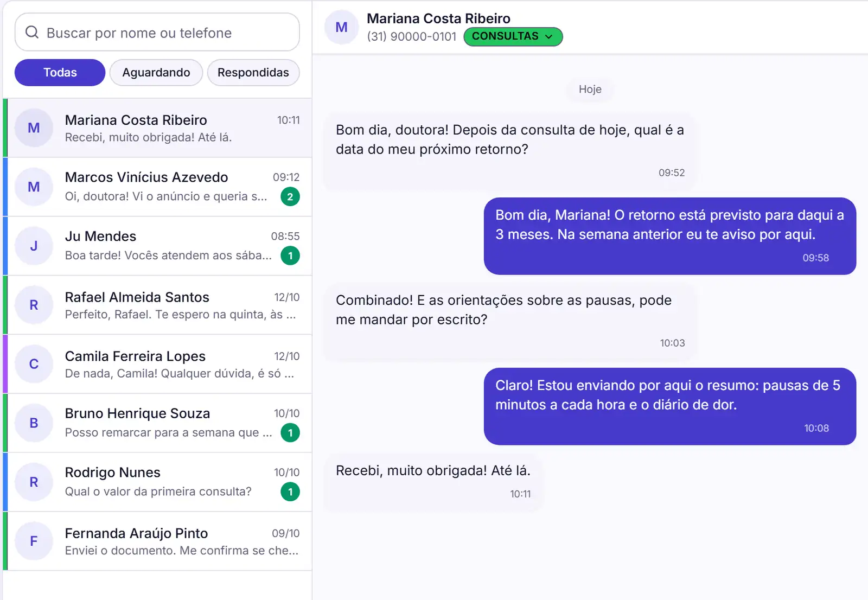This screenshot has height=600, width=868.
Task: Select message 'Bom dia, doutora! Depois da consulta'
Action: click(510, 151)
